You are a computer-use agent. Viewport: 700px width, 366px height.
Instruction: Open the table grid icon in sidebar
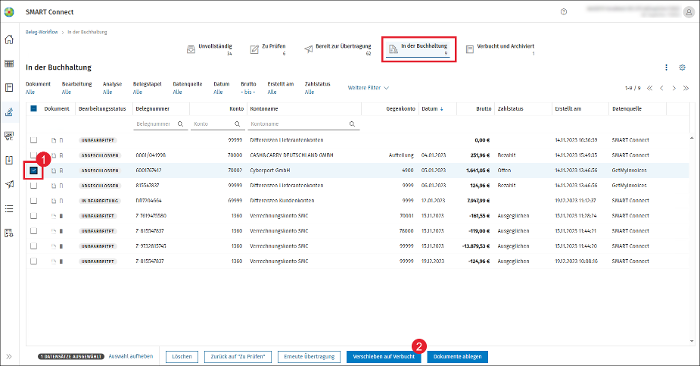(x=9, y=64)
